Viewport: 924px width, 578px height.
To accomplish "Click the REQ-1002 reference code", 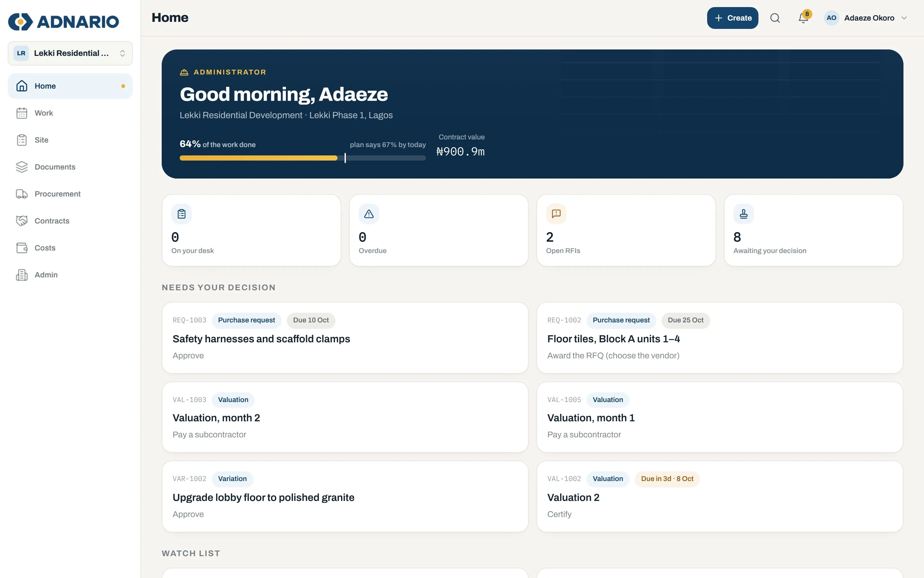I will click(564, 320).
